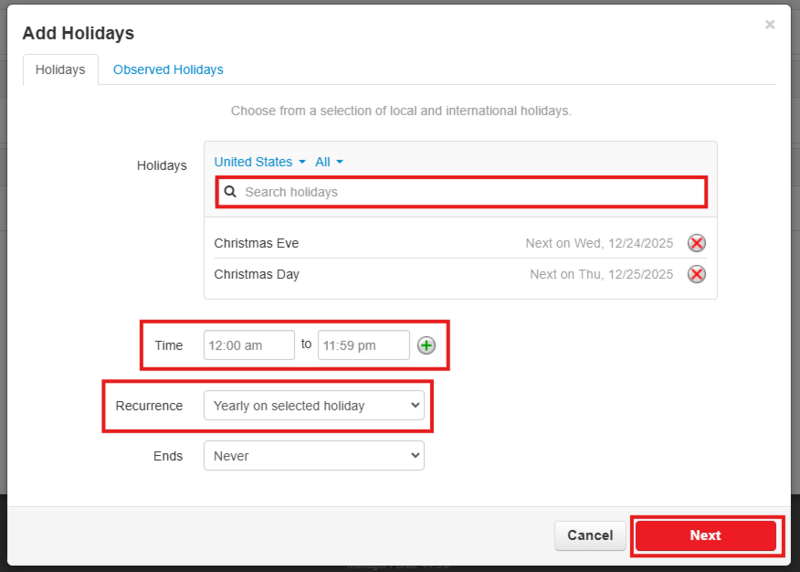Select the Christmas Eve holiday entry

(256, 243)
